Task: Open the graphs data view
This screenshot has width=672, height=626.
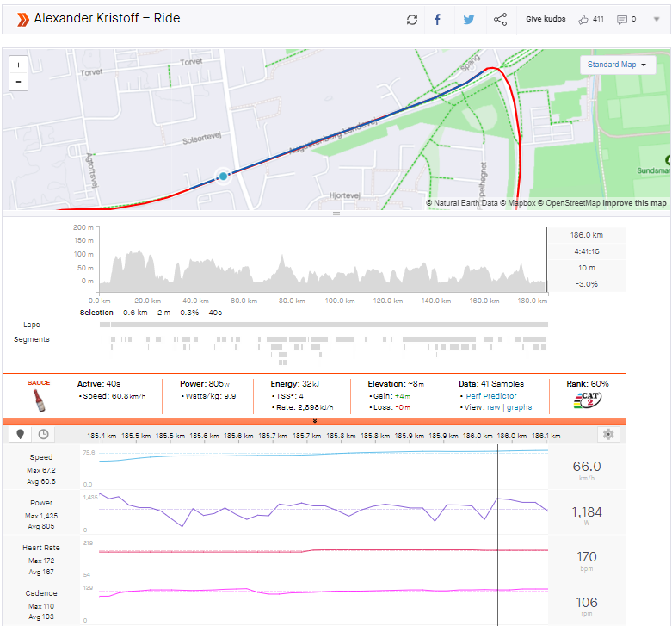Action: (x=519, y=407)
